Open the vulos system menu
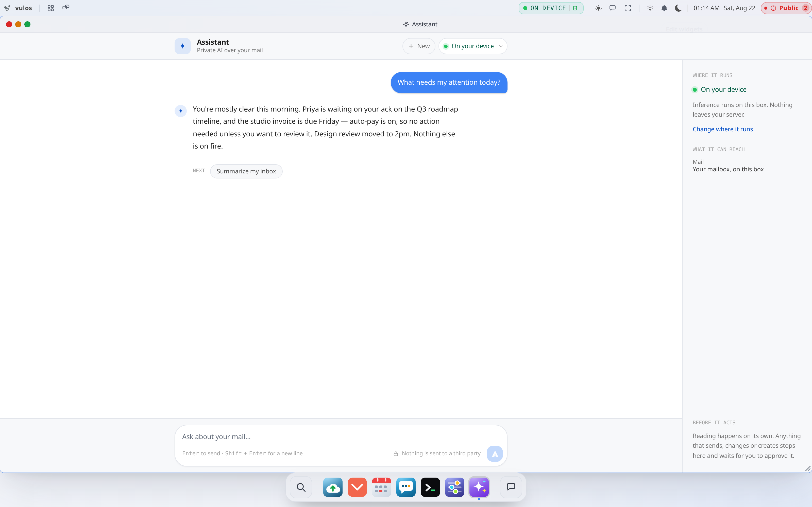This screenshot has width=812, height=507. (x=18, y=8)
